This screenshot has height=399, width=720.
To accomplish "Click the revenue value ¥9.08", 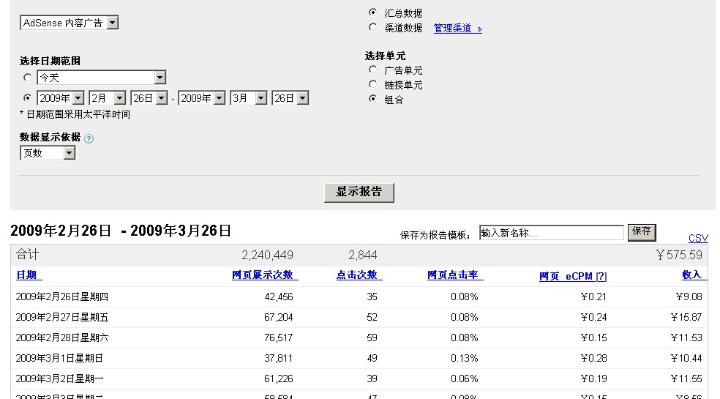I will tap(689, 297).
